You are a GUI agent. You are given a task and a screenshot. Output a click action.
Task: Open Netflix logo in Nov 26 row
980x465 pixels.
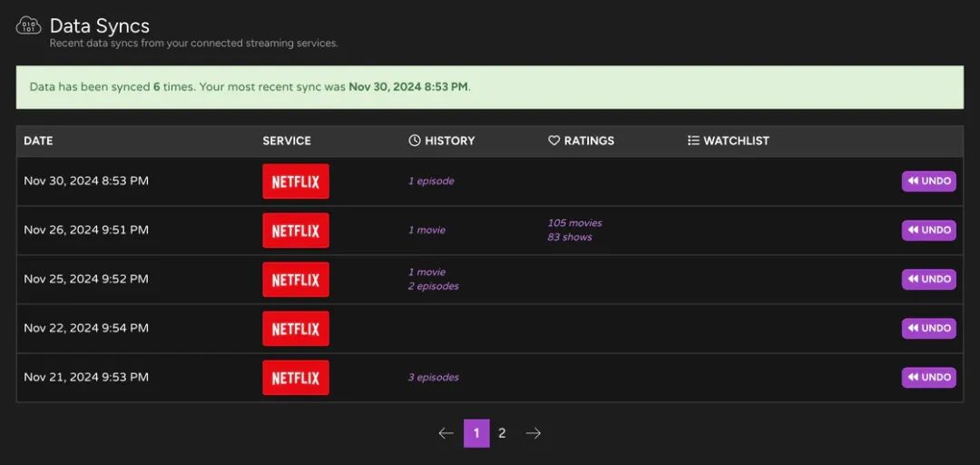tap(296, 231)
